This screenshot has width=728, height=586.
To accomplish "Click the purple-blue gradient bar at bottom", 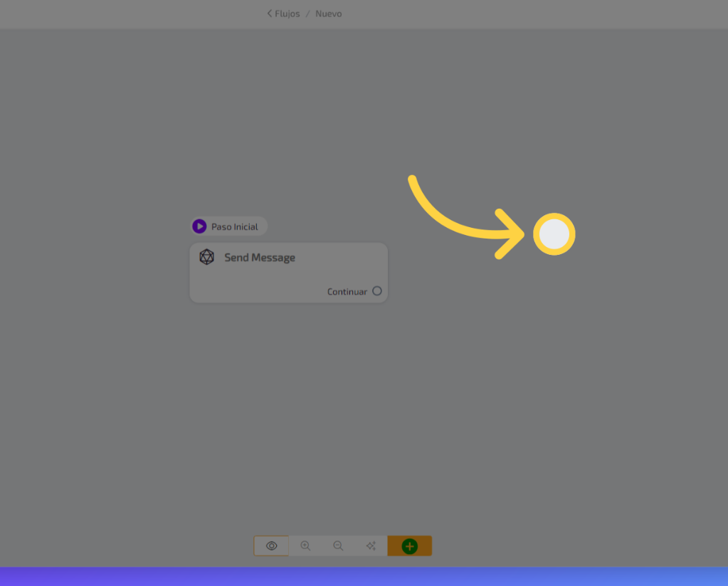I will (x=364, y=576).
